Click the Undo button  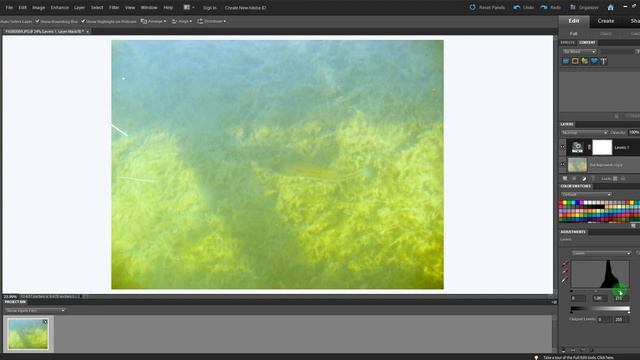coord(524,7)
